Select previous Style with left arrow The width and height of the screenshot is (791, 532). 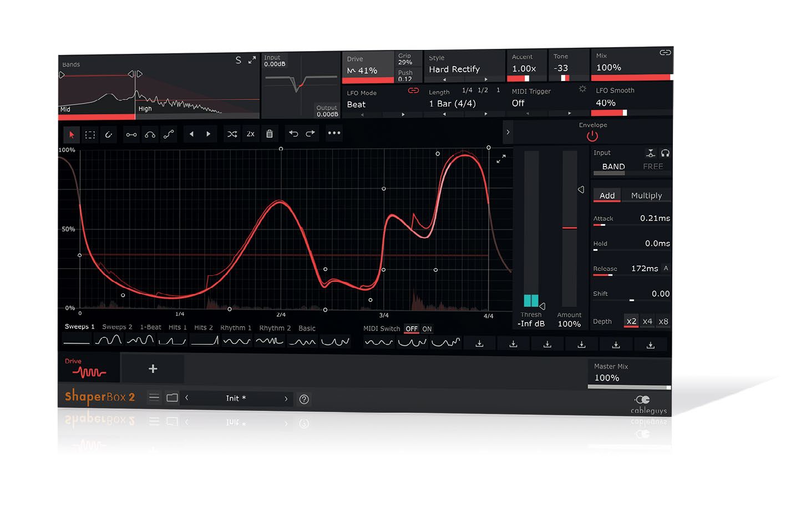444,79
